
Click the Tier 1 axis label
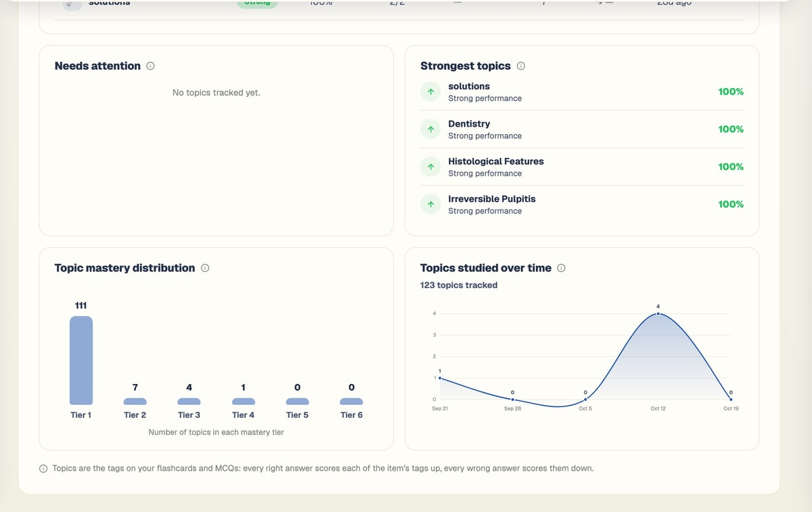81,415
